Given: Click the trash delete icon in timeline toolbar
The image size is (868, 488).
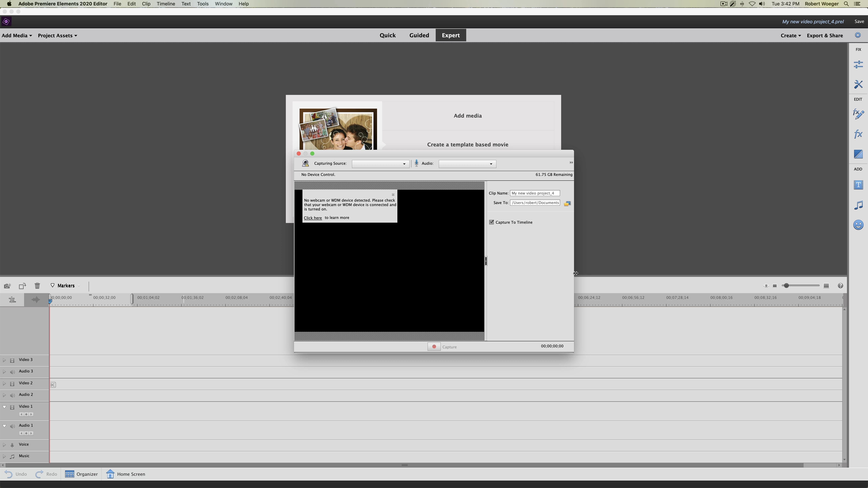Looking at the screenshot, I should 37,286.
